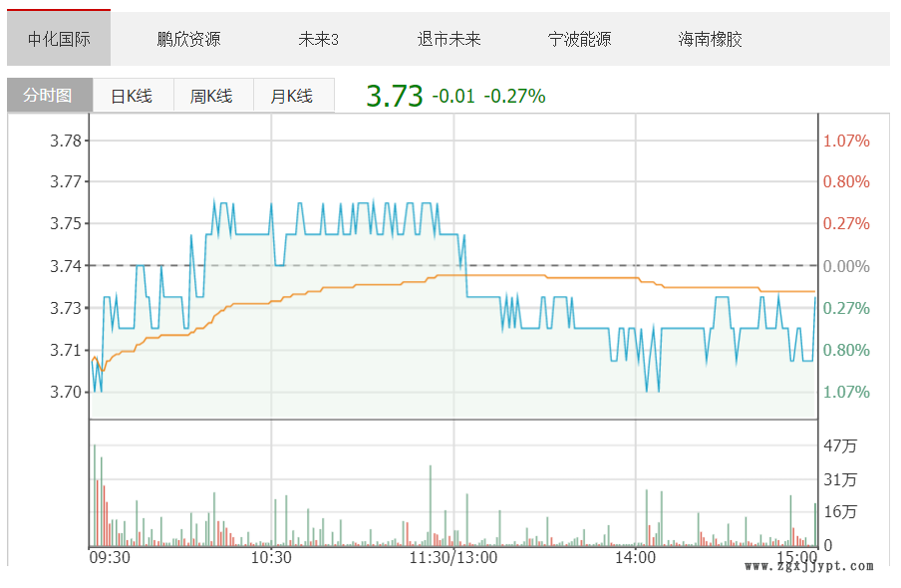The height and width of the screenshot is (588, 901).
Task: Click the red 1.07% axis label
Action: coord(846,141)
